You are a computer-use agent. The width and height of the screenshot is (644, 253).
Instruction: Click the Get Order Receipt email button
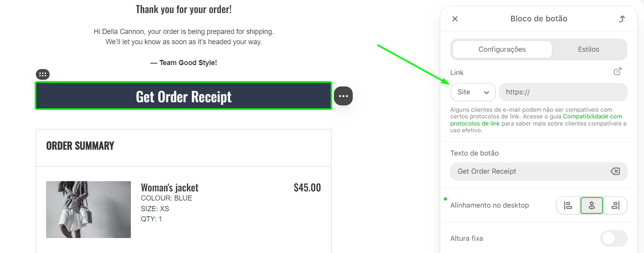(183, 96)
